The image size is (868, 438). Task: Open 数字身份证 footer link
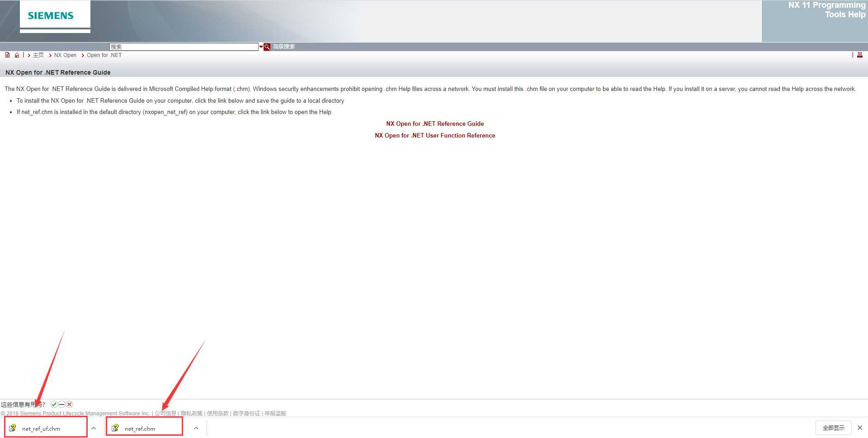247,413
